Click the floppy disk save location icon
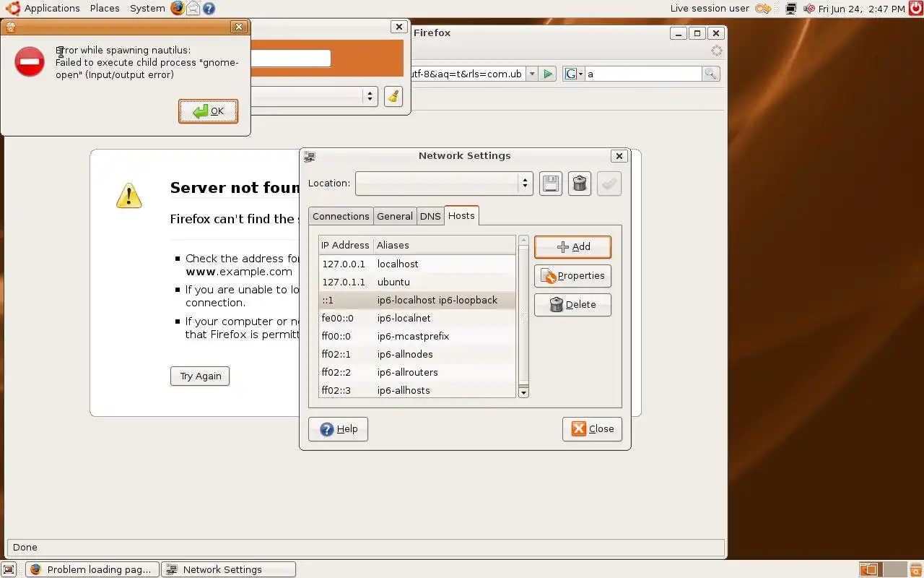924x578 pixels. pos(551,184)
